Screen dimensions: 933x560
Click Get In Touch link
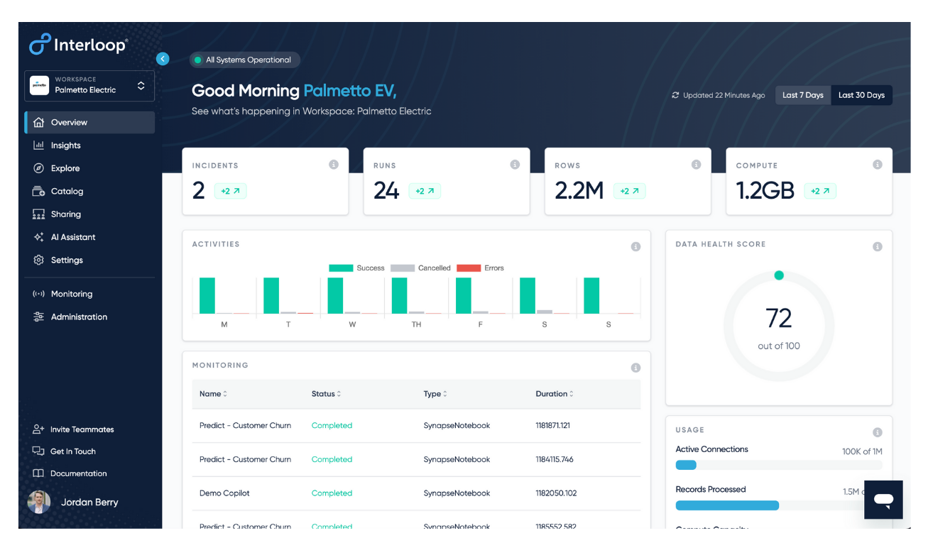tap(72, 451)
